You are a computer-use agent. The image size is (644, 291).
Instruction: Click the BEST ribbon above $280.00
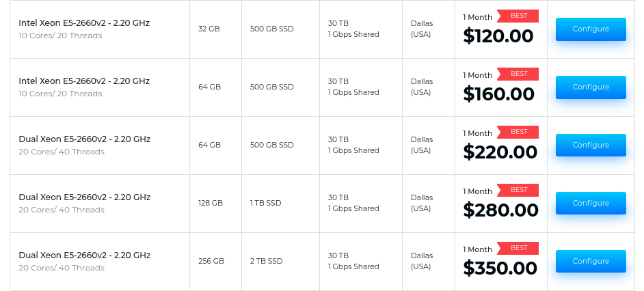tap(518, 190)
